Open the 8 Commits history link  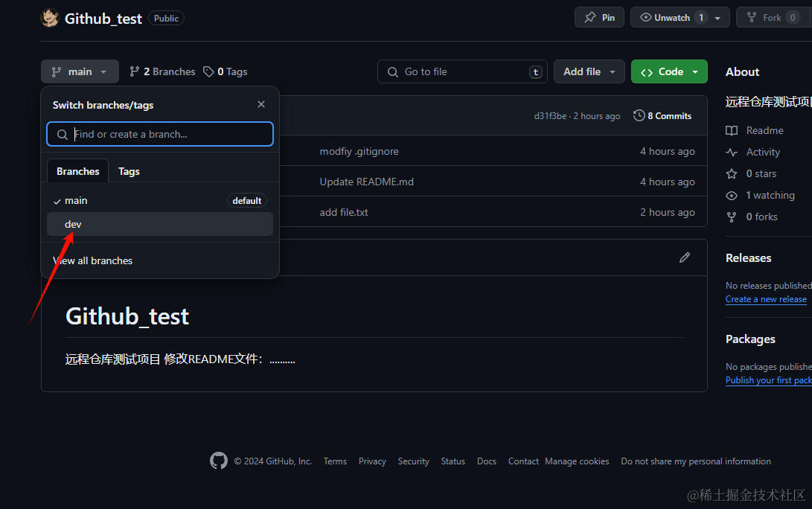(663, 116)
